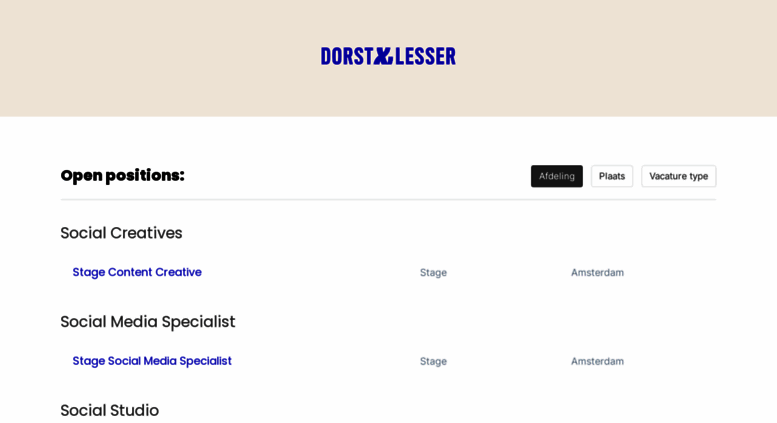
Task: Click Stage type in Content Creative row
Action: (433, 272)
